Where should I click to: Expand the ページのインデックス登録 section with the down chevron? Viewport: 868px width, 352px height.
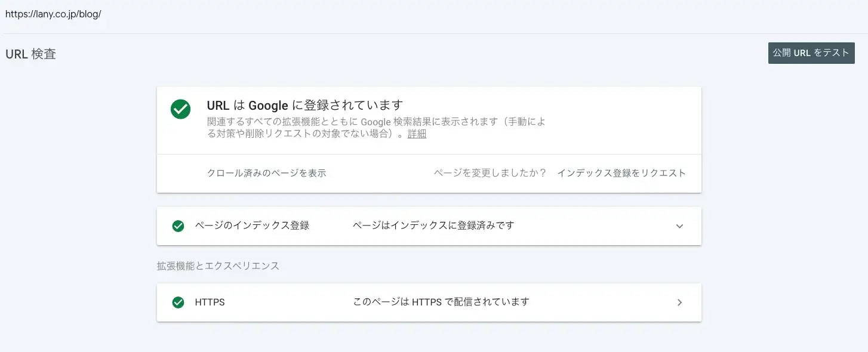(x=679, y=226)
